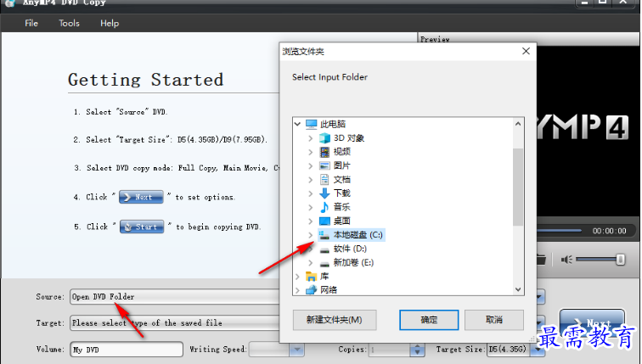Open the File menu

point(31,23)
